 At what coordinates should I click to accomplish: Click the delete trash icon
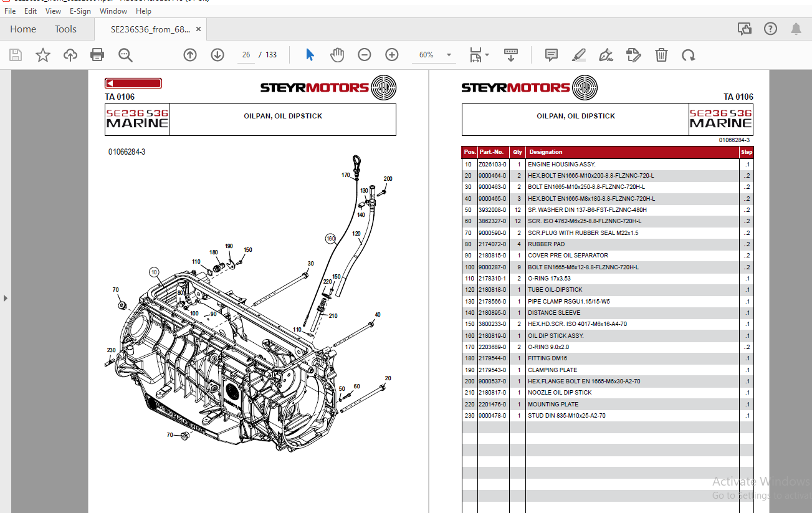pyautogui.click(x=661, y=55)
